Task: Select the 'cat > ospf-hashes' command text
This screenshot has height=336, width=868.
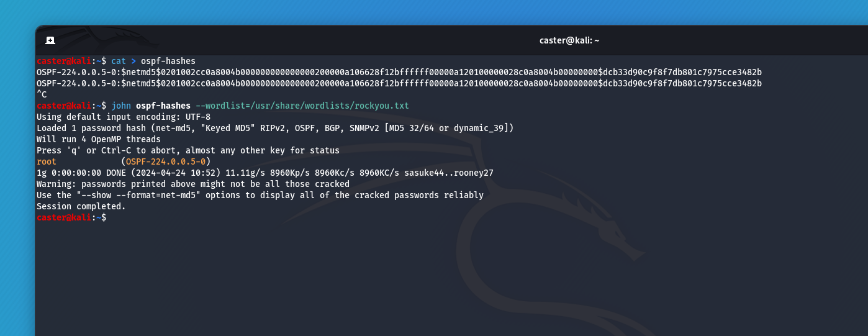Action: click(153, 61)
